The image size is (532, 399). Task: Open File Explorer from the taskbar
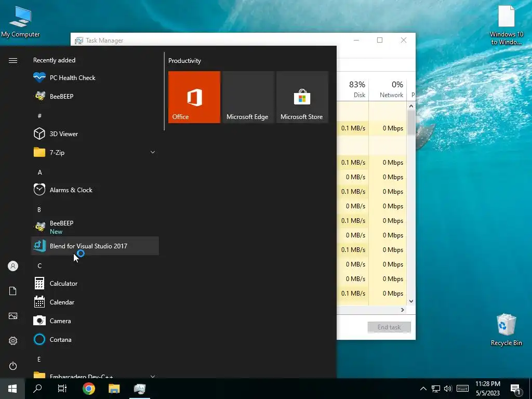pos(114,389)
